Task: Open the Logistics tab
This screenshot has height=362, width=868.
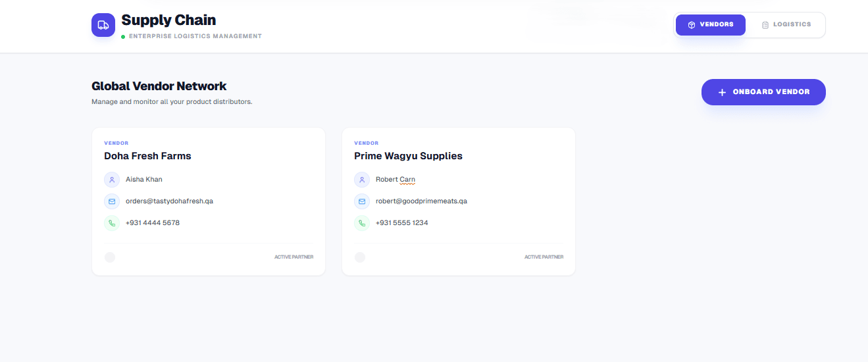Action: 786,25
